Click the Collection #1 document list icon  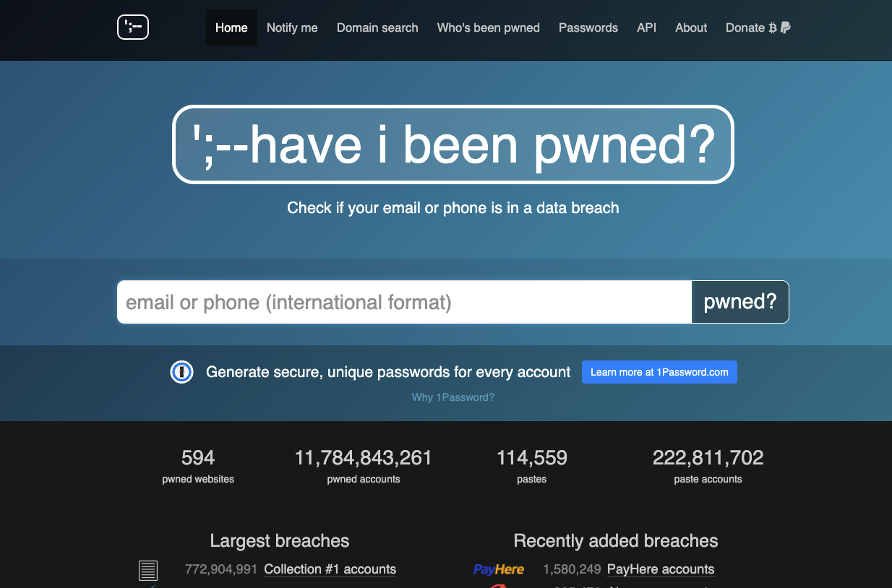point(148,570)
